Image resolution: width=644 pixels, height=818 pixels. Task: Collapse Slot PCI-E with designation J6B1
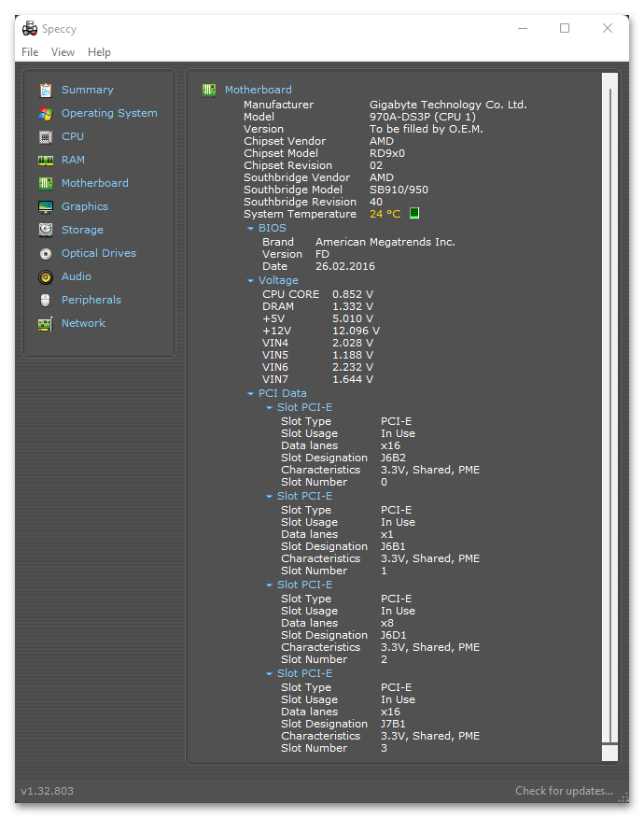coord(269,497)
